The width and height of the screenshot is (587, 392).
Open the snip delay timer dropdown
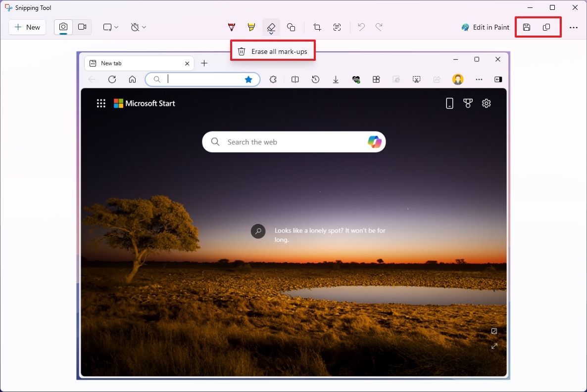[x=138, y=27]
